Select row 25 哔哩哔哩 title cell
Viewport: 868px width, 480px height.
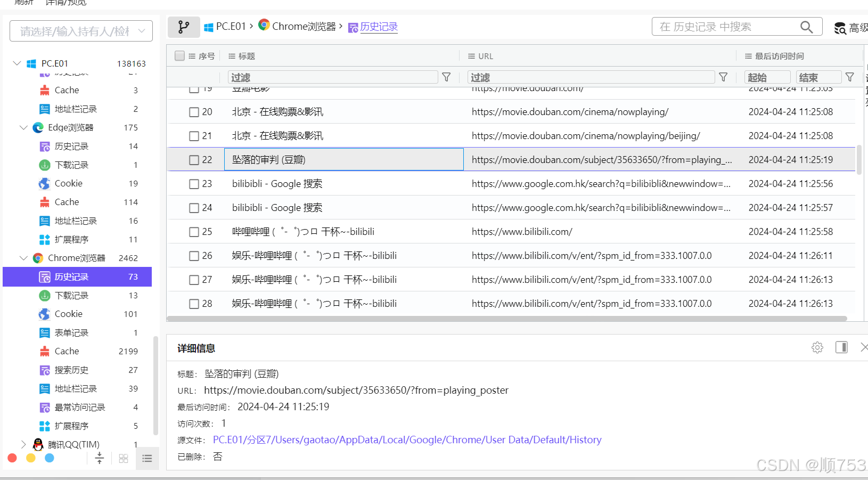pos(343,232)
